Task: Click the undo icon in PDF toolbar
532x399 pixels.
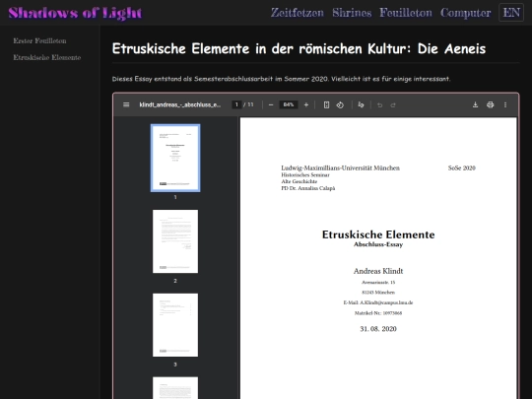Action: tap(379, 105)
